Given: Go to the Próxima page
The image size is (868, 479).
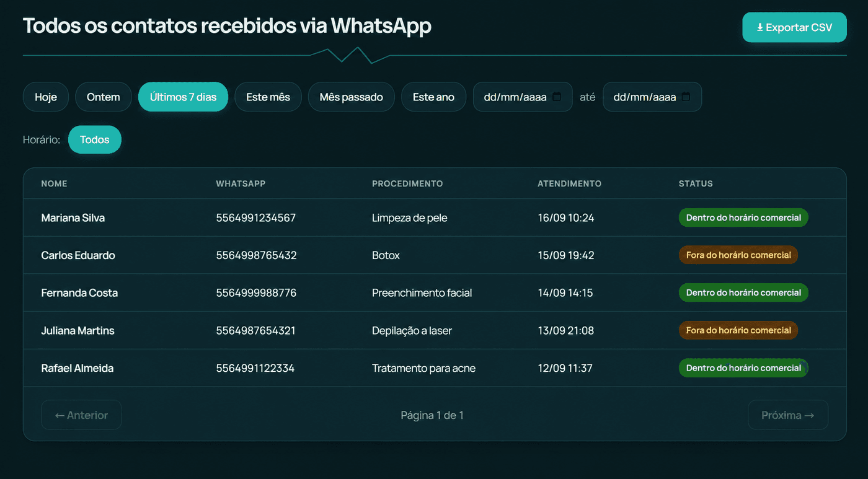Looking at the screenshot, I should (788, 415).
